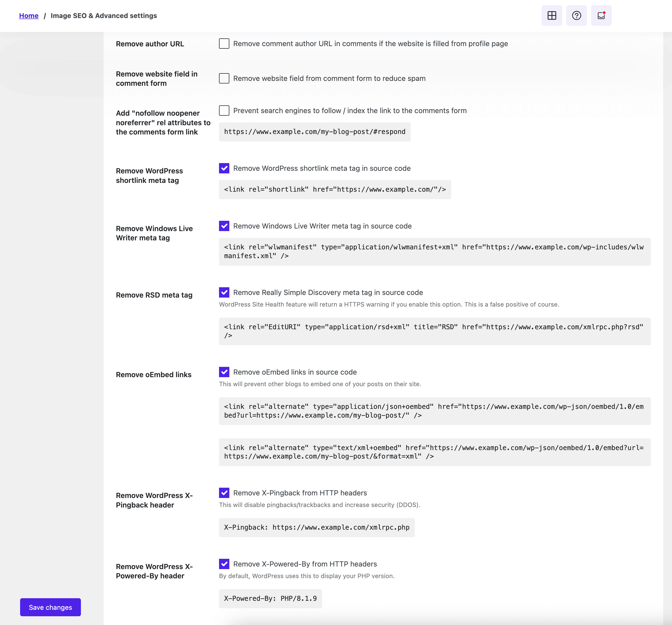The height and width of the screenshot is (625, 672).
Task: Enable Prevent search engines to follow checkbox
Action: (224, 111)
